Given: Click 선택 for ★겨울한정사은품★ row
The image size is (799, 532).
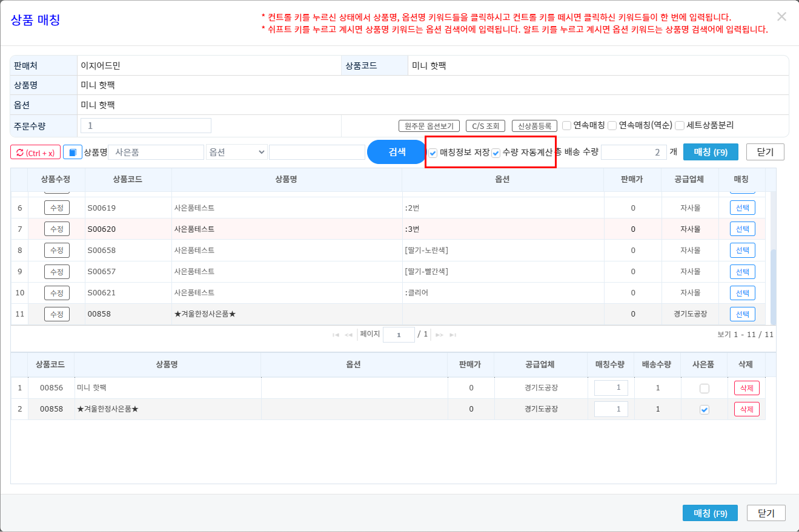Looking at the screenshot, I should click(x=742, y=314).
